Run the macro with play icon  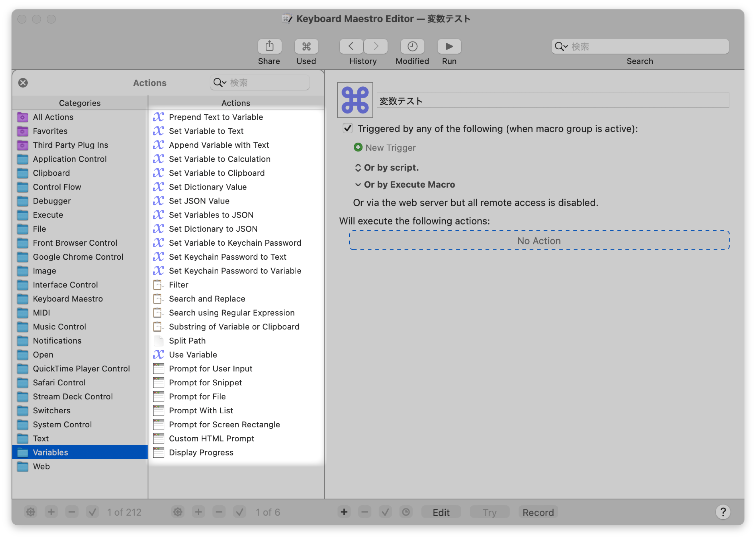pos(449,46)
